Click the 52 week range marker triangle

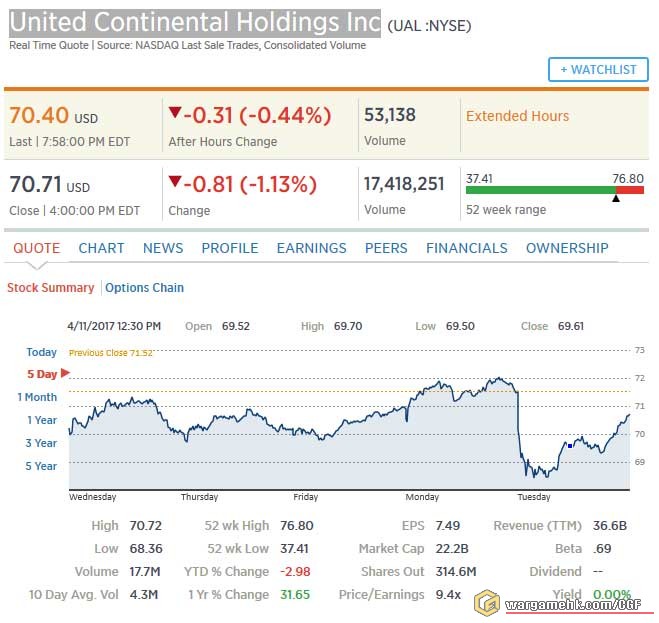pyautogui.click(x=615, y=198)
